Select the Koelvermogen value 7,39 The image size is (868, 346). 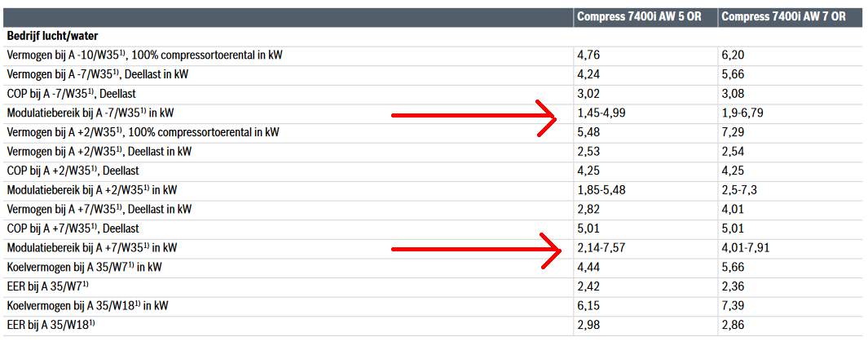coord(734,305)
